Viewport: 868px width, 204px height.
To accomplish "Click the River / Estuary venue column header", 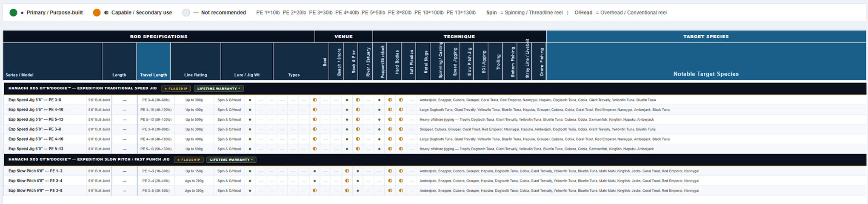I will (365, 61).
